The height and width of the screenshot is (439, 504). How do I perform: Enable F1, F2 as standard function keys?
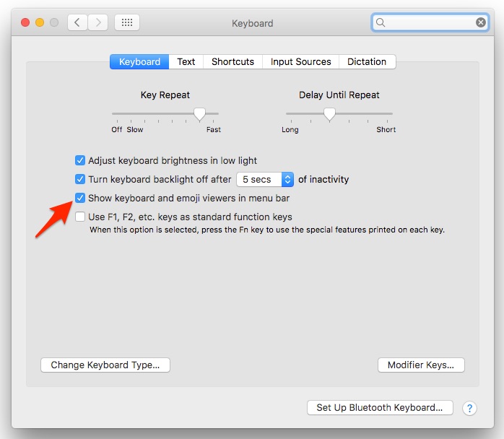[x=80, y=217]
